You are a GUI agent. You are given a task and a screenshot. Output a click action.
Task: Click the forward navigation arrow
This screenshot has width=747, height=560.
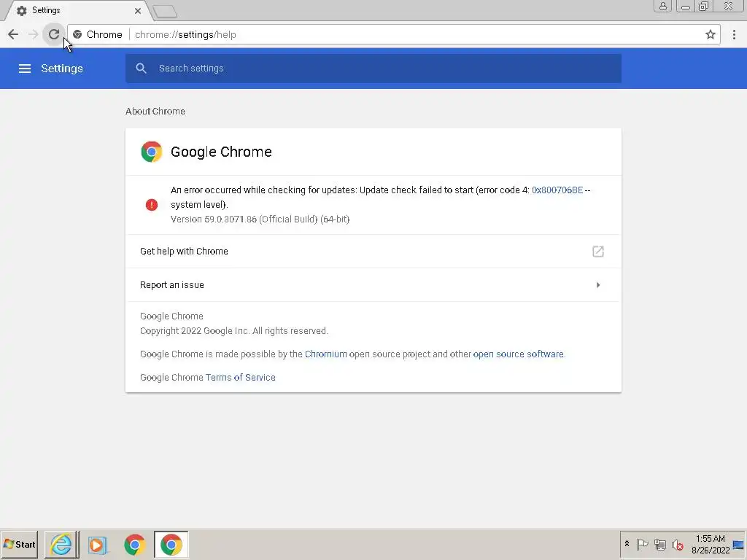pos(34,34)
